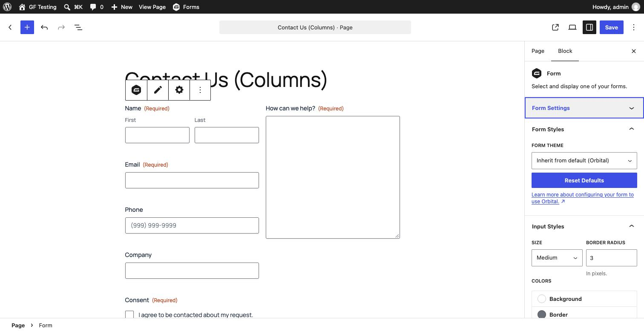Collapse the Input Styles panel
Screen dimensions: 644x332
click(584, 226)
